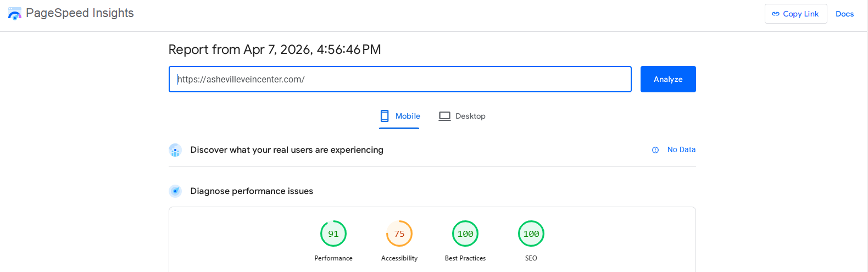Jump to the SEO score gauge
The image size is (868, 272).
click(x=531, y=234)
